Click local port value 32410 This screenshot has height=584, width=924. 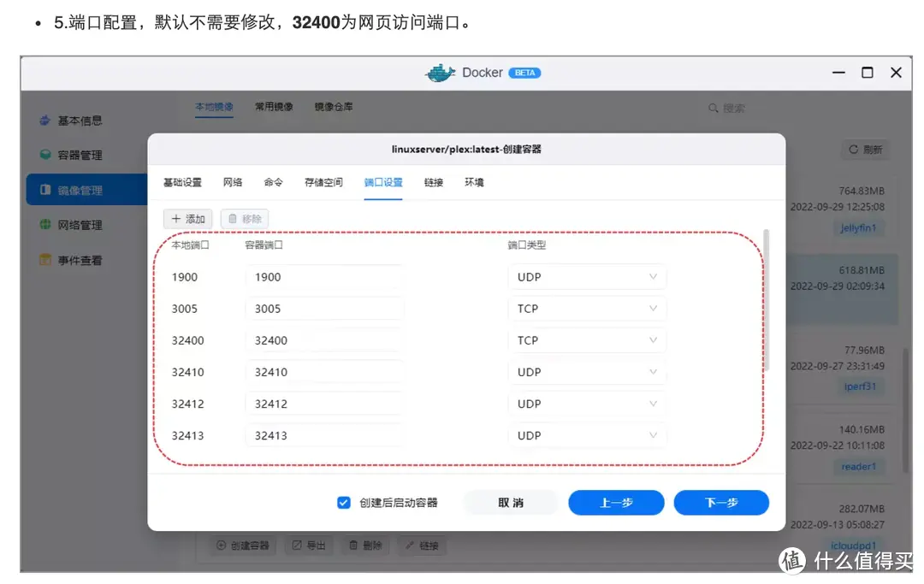point(188,373)
